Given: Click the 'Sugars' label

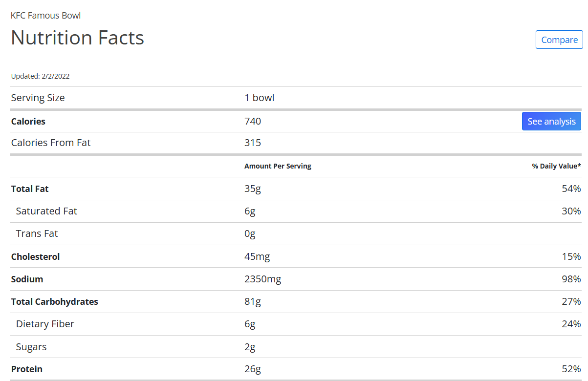Looking at the screenshot, I should pos(31,347).
